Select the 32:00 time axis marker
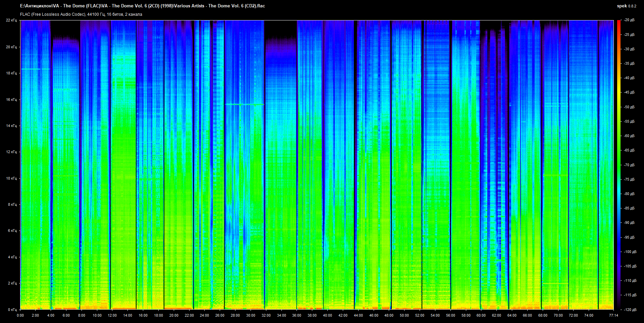The height and width of the screenshot is (323, 644). tap(266, 315)
